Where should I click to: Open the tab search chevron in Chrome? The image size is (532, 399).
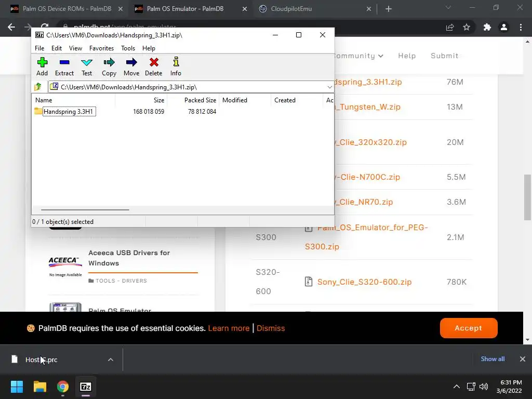tap(448, 7)
